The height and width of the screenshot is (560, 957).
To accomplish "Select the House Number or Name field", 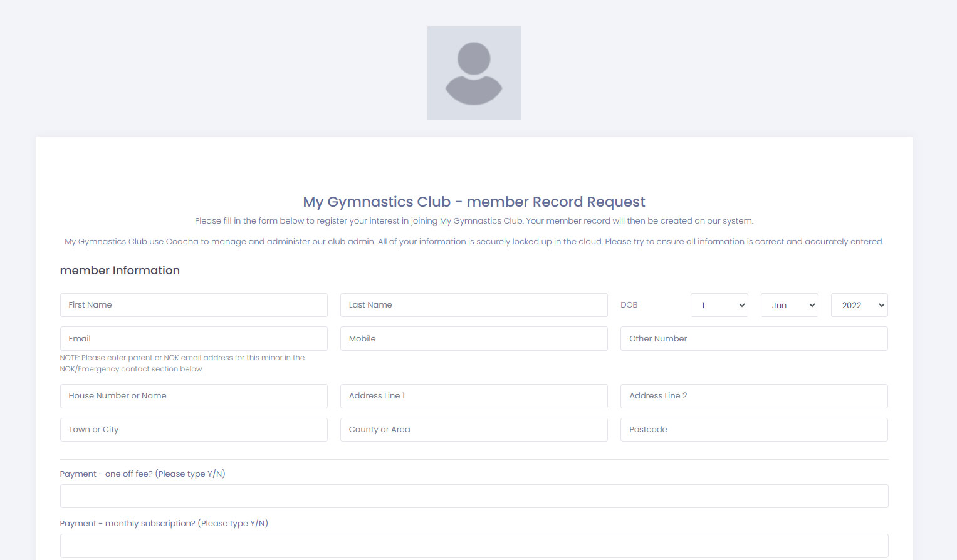I will [194, 396].
